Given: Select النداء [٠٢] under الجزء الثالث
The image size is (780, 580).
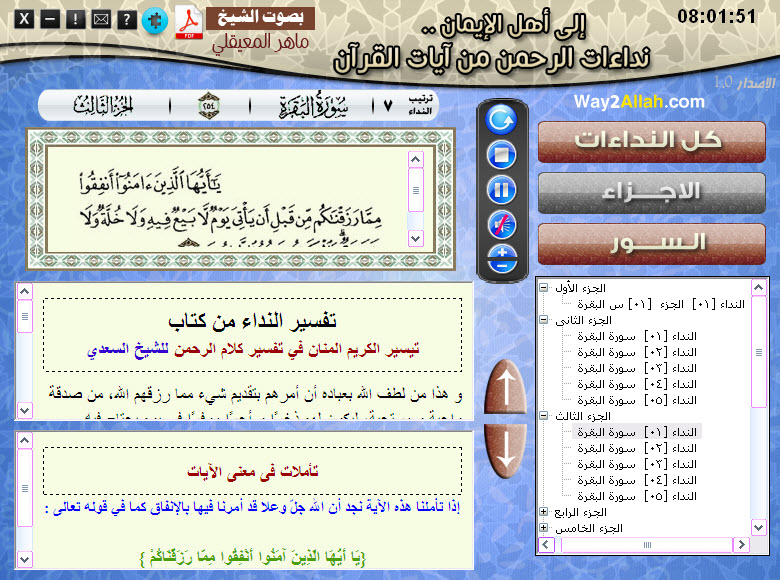Looking at the screenshot, I should pyautogui.click(x=637, y=448).
